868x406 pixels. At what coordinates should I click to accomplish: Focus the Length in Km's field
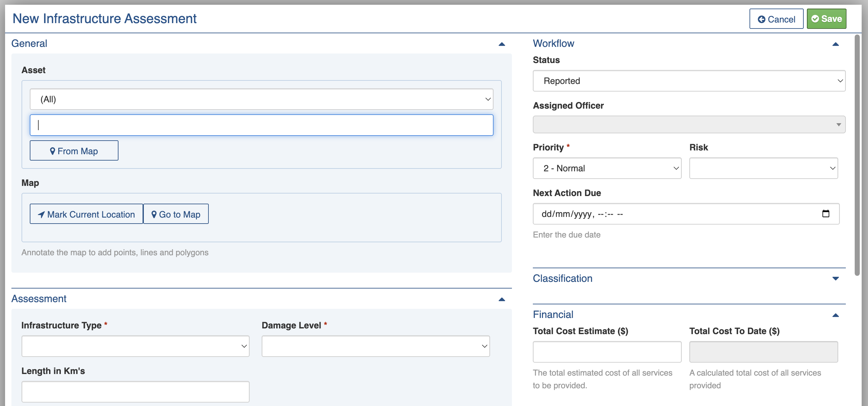click(135, 391)
